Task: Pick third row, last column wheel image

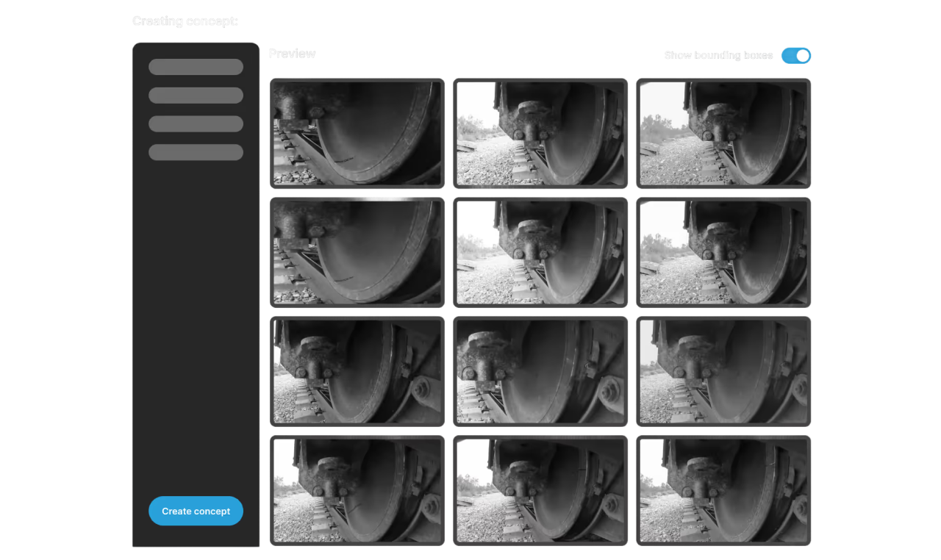Action: coord(723,371)
